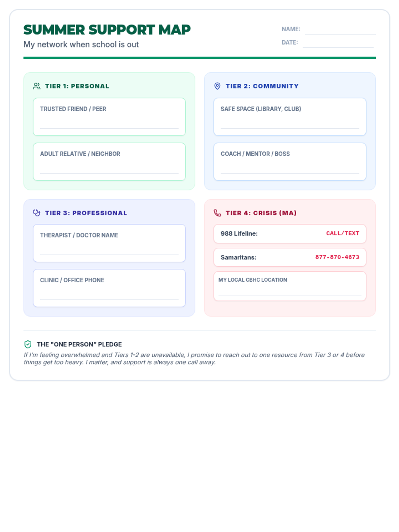The height and width of the screenshot is (532, 399).
Task: Fill in the Trusted Friend / Peer box
Action: coord(109,122)
